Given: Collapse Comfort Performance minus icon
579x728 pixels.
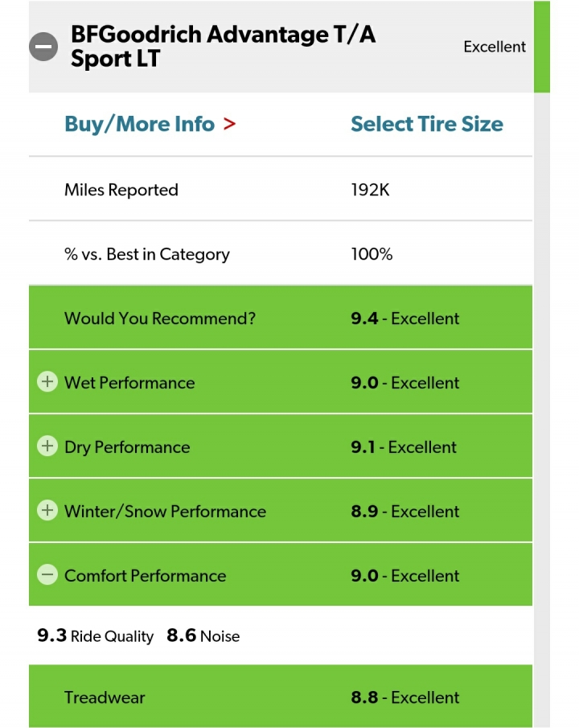Looking at the screenshot, I should point(47,575).
